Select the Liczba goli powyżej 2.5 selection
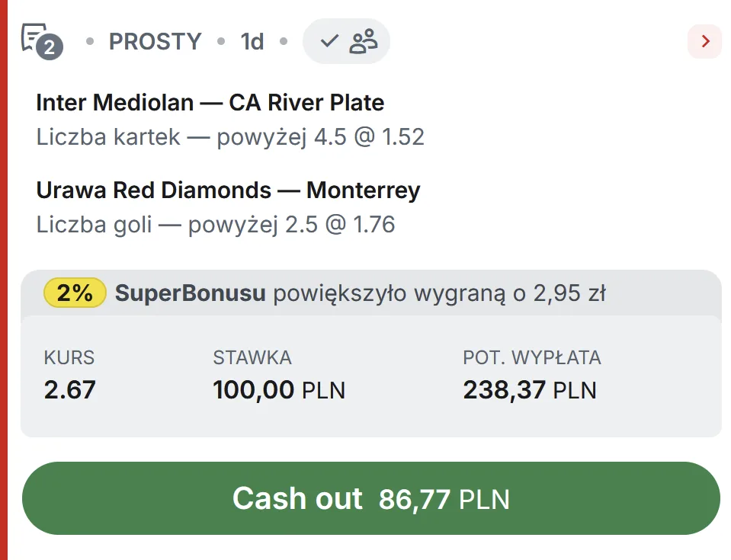The height and width of the screenshot is (560, 731). point(216,225)
